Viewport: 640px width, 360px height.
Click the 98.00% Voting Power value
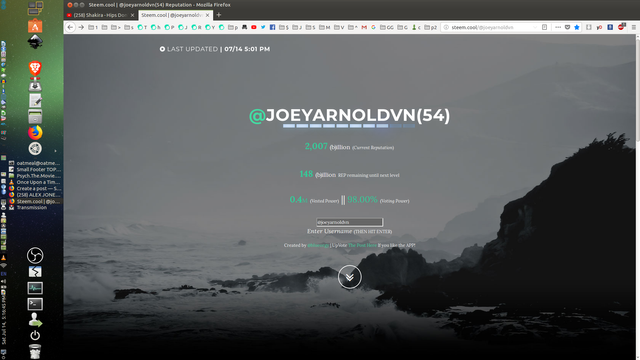pyautogui.click(x=362, y=200)
